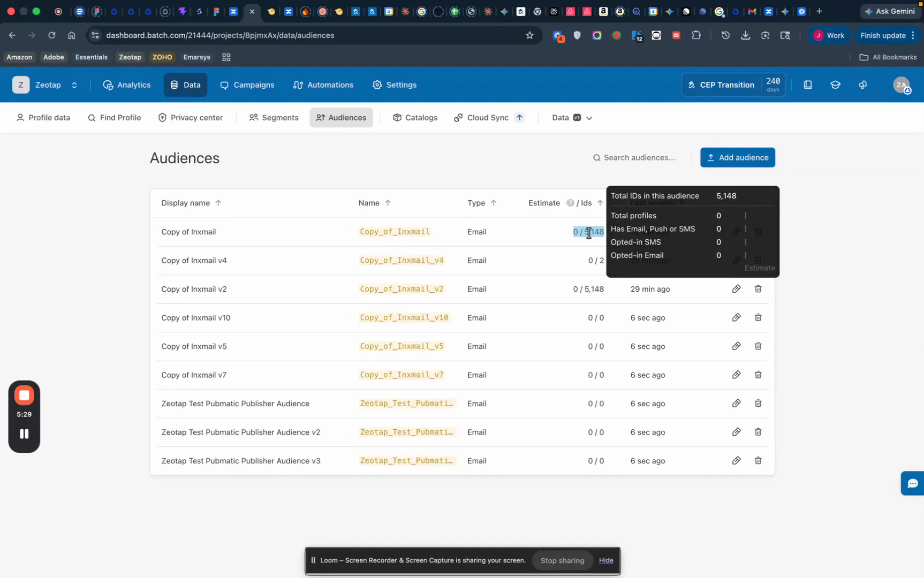Open the Chrome Work profile menu
The height and width of the screenshot is (578, 924).
pyautogui.click(x=829, y=35)
